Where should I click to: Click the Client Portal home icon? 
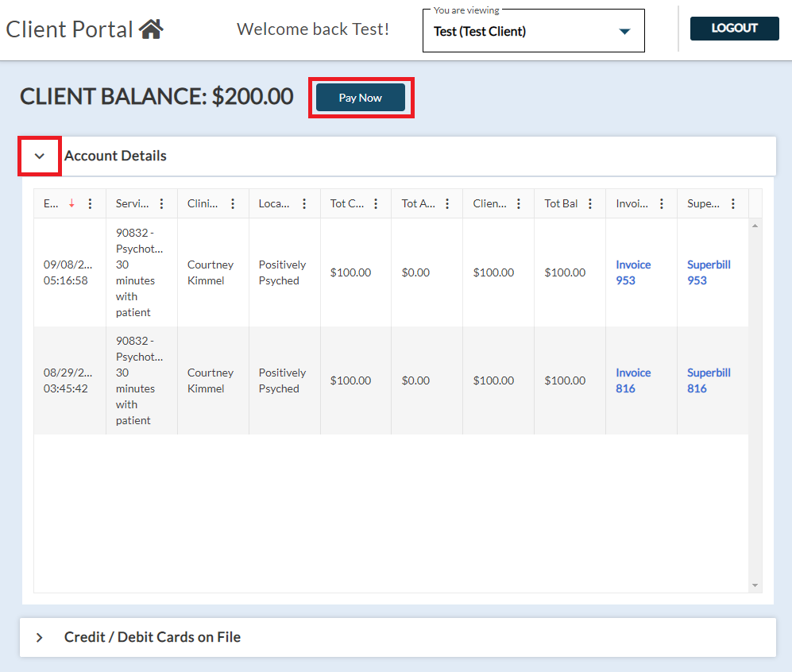pos(151,29)
